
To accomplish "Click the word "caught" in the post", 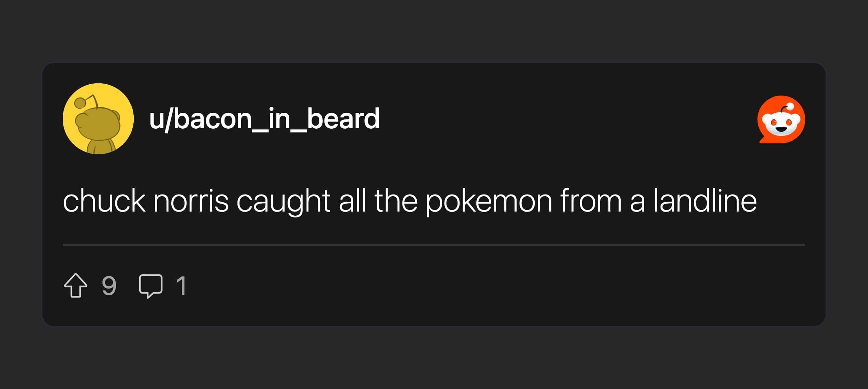I will pyautogui.click(x=283, y=201).
